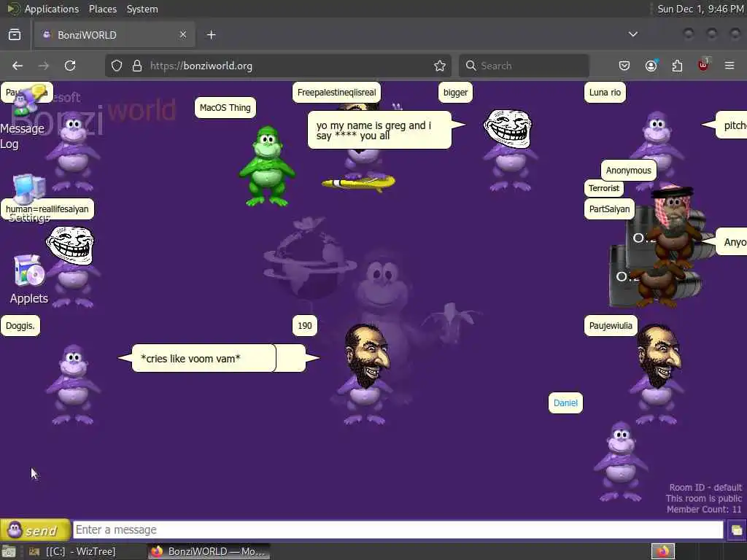747x560 pixels.
Task: Click the purple Bonzi under Doggis.
Action: coord(73,385)
